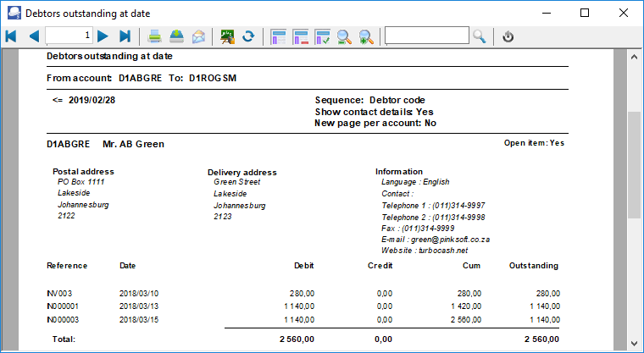Go to first page of report
The height and width of the screenshot is (353, 644).
11,36
